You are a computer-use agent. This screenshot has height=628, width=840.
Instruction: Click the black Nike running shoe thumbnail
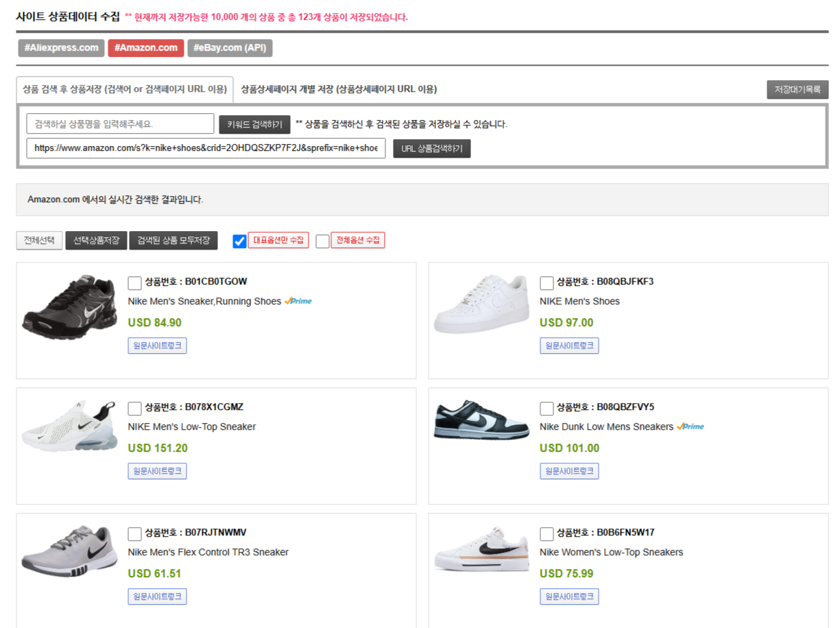pyautogui.click(x=69, y=309)
